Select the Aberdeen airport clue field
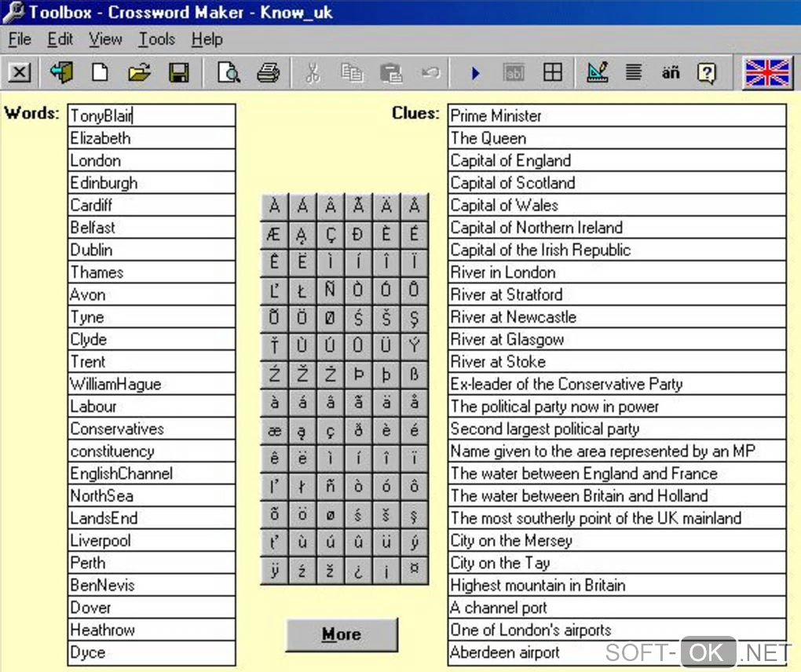 tap(617, 652)
